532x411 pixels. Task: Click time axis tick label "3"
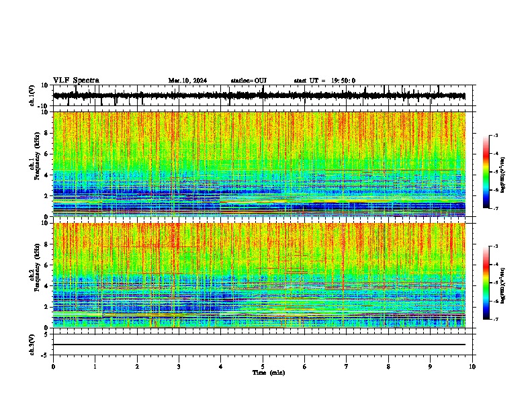(x=179, y=367)
